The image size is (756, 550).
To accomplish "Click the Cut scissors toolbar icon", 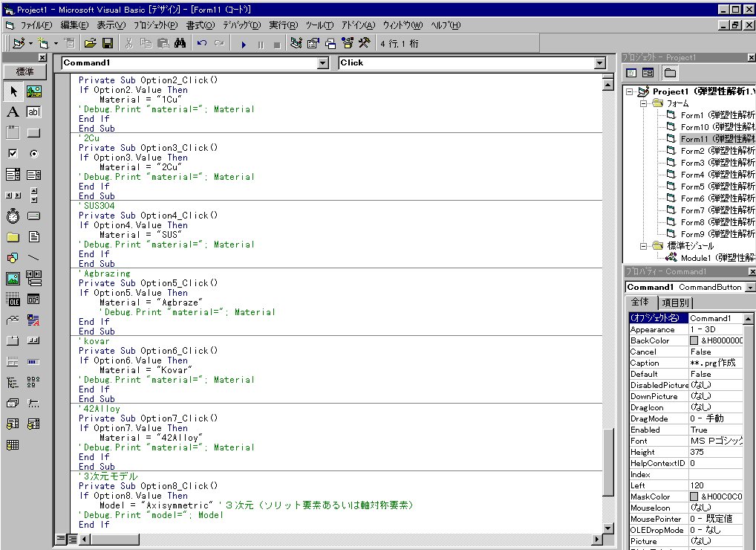I will [x=128, y=43].
